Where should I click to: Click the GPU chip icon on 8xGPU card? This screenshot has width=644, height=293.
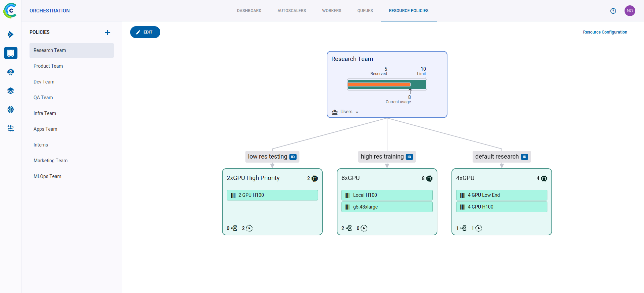coord(429,179)
